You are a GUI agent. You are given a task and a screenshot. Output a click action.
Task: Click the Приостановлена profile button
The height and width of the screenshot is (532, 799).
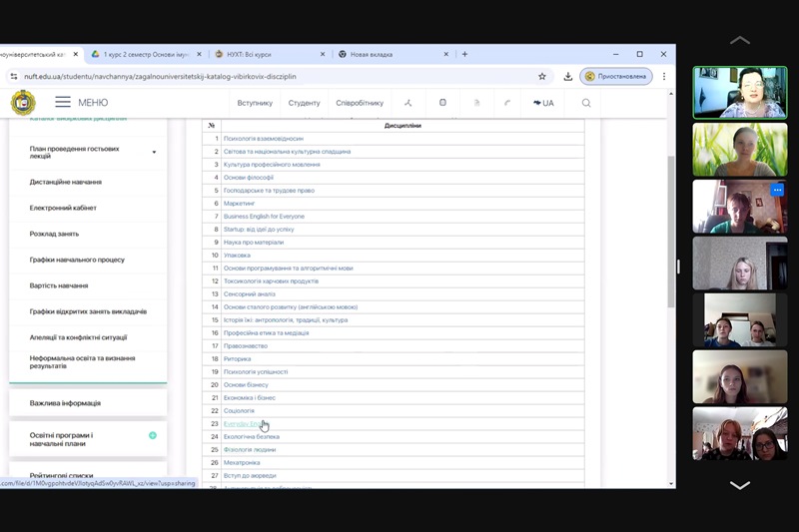[616, 76]
